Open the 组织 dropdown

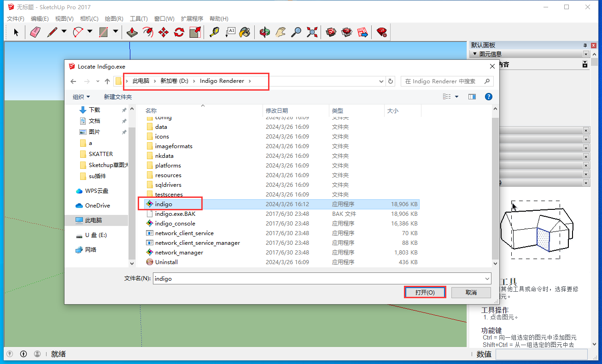click(82, 97)
